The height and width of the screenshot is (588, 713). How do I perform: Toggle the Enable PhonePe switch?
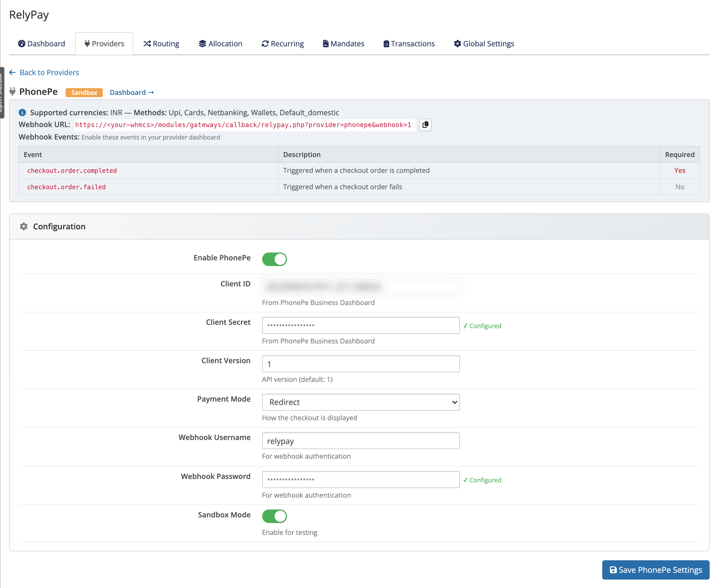click(274, 259)
